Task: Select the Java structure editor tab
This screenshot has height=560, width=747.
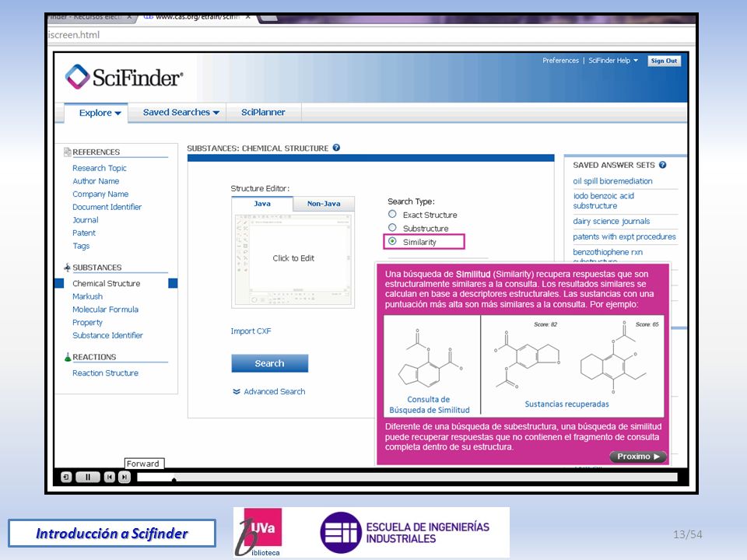Action: click(x=262, y=203)
